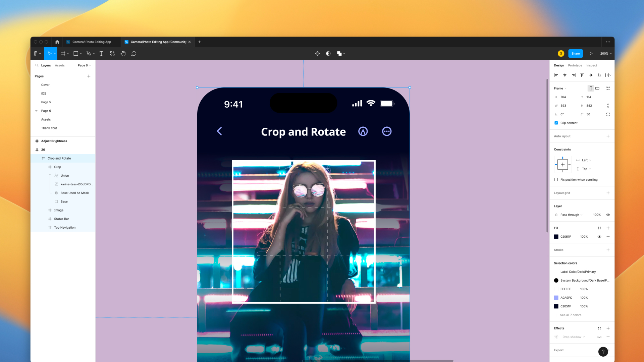
Task: Click See all 7 colors link
Action: coord(570,315)
